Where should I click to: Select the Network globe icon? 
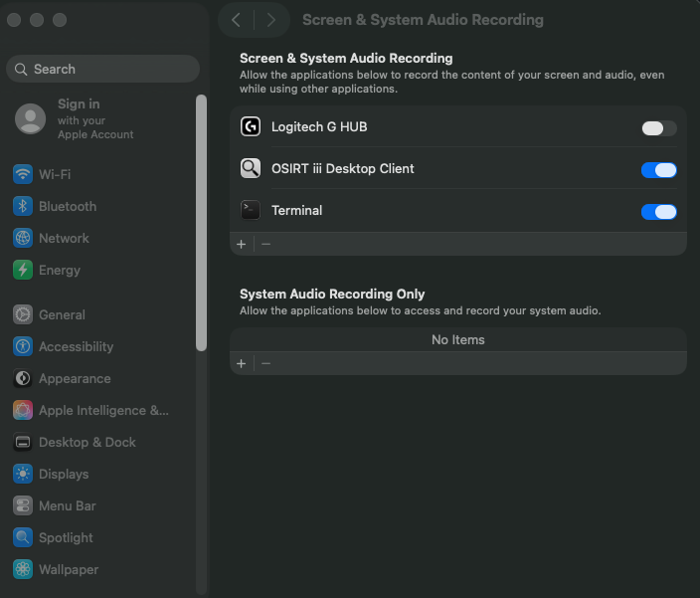[x=23, y=238]
